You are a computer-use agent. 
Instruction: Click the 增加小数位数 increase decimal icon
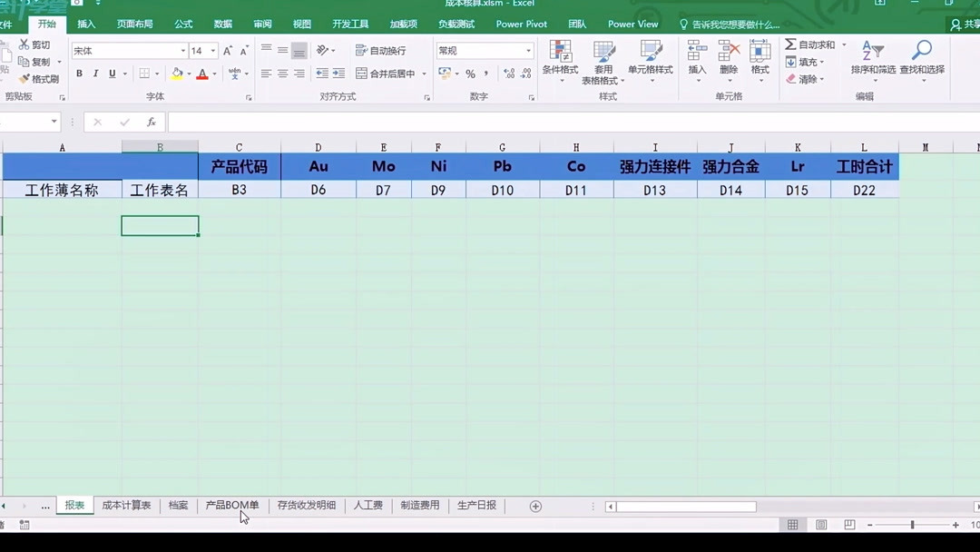(510, 74)
